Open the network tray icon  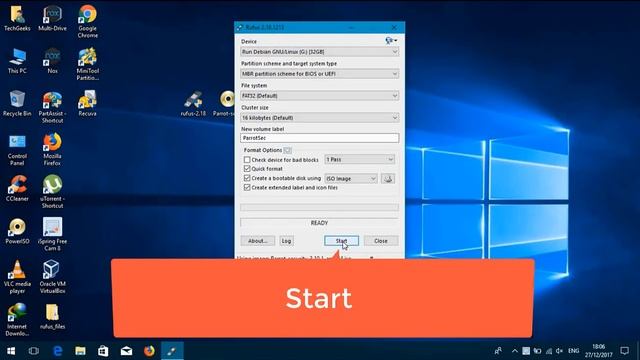[x=549, y=351]
